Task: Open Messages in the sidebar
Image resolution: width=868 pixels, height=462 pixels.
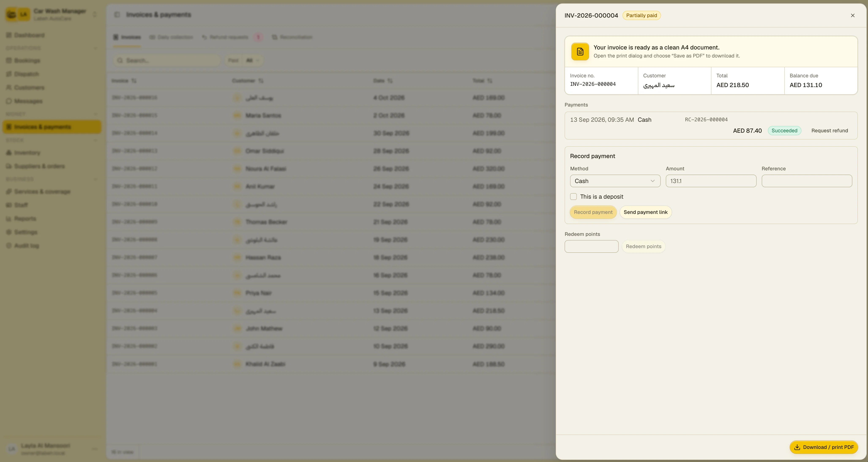Action: (x=52, y=101)
